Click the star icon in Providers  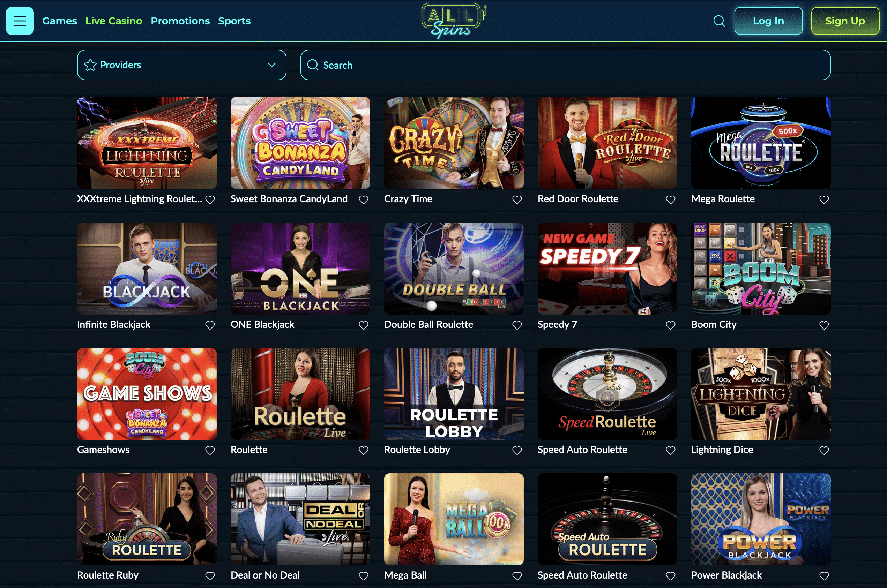[x=90, y=65]
